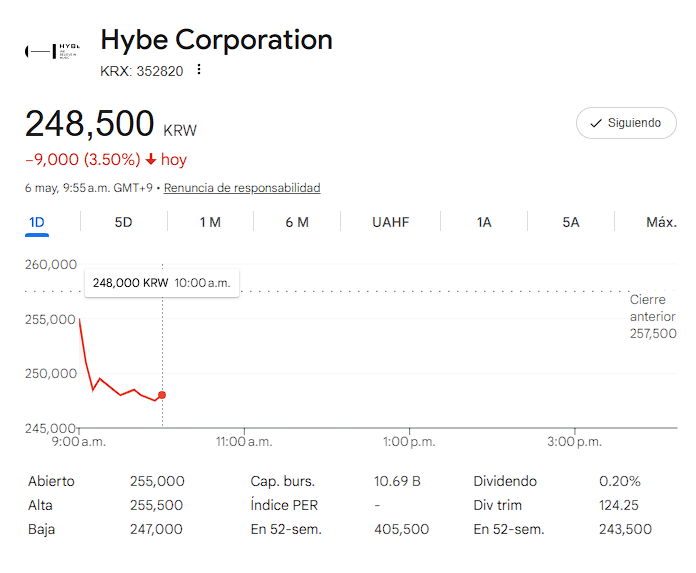
Task: Click the 6 may, 9:55 a.m. timestamp
Action: 89,188
